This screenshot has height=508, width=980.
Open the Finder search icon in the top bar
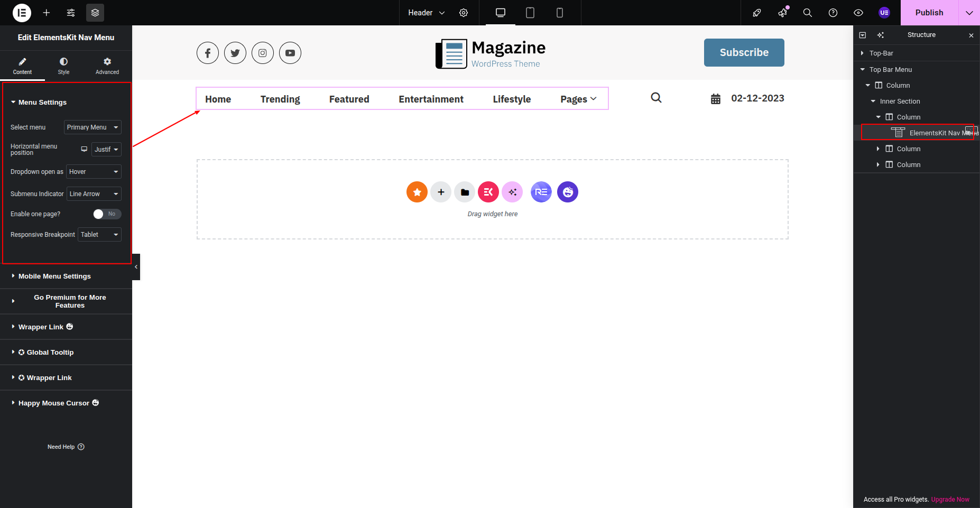tap(807, 13)
